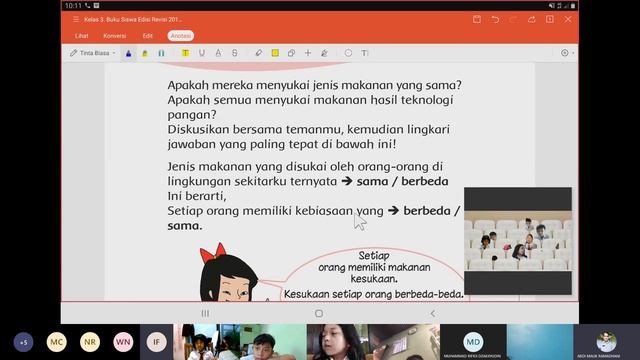The image size is (640, 360).
Task: Select the teal marker pen tool
Action: click(161, 53)
